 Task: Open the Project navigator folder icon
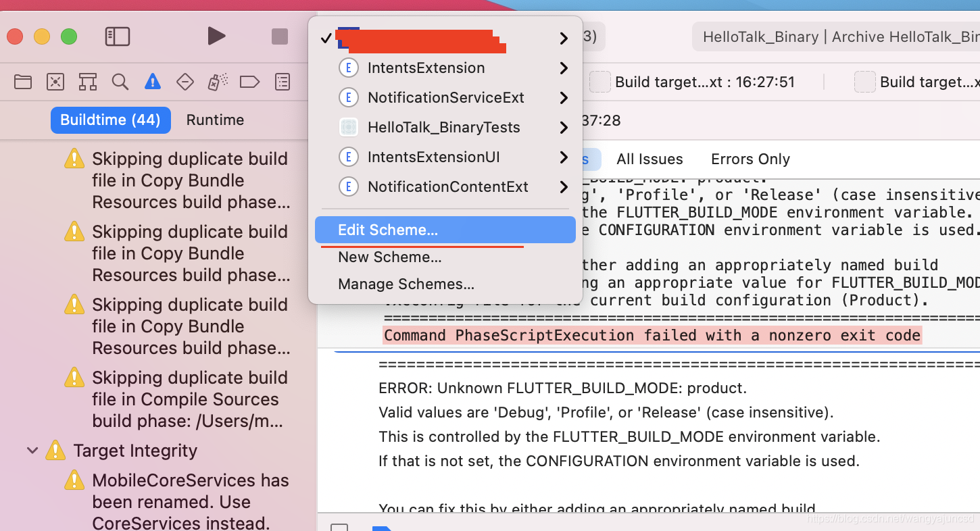click(23, 82)
